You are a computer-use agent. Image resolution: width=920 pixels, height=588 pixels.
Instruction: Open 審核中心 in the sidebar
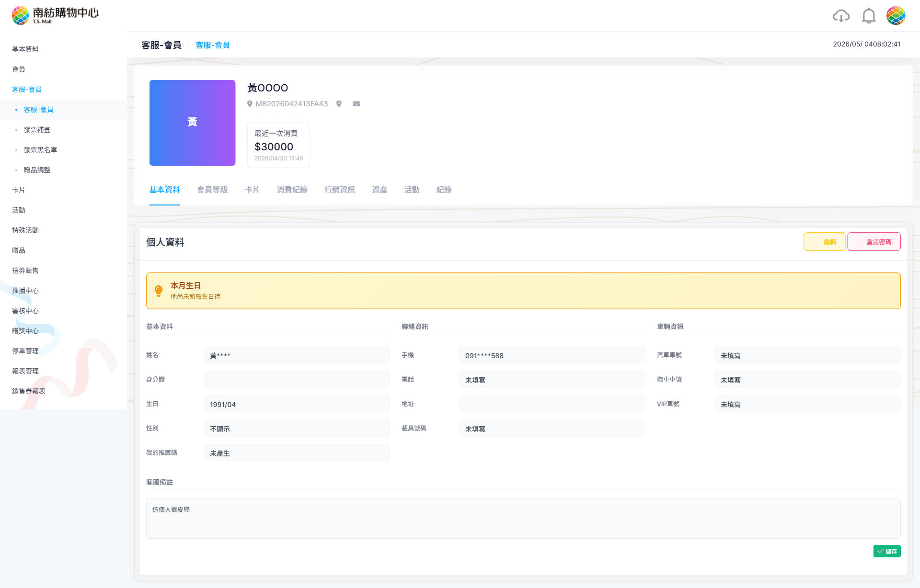(25, 311)
